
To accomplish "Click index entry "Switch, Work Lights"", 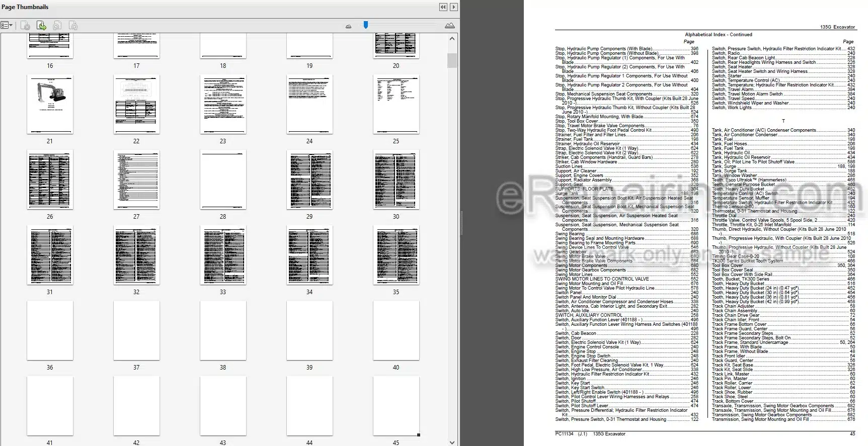I will point(783,108).
